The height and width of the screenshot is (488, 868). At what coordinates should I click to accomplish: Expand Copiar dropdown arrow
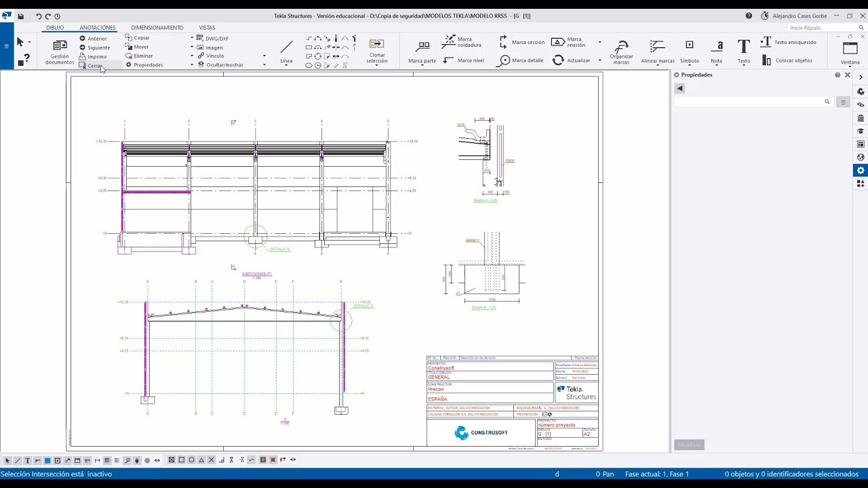192,38
